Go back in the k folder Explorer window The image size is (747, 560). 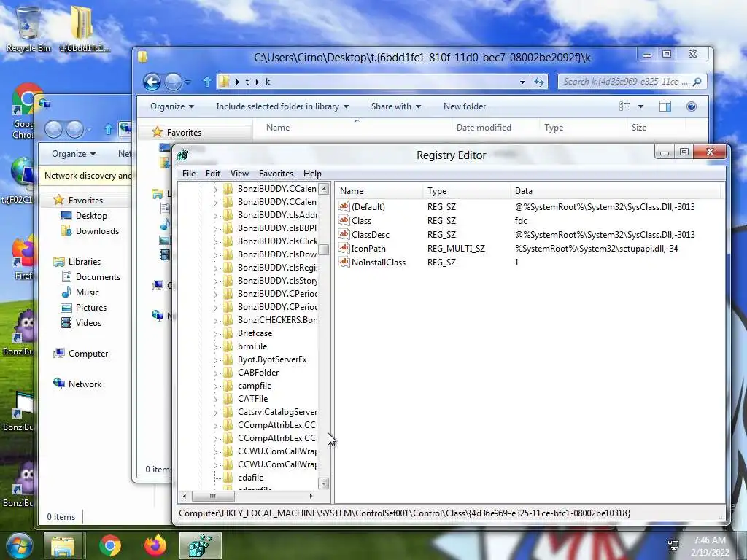[152, 82]
